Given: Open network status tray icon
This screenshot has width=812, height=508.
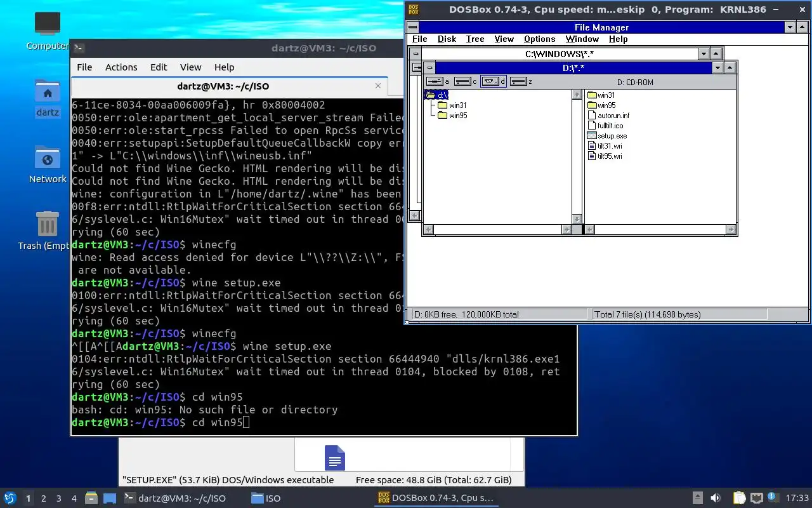Looking at the screenshot, I should 756,498.
